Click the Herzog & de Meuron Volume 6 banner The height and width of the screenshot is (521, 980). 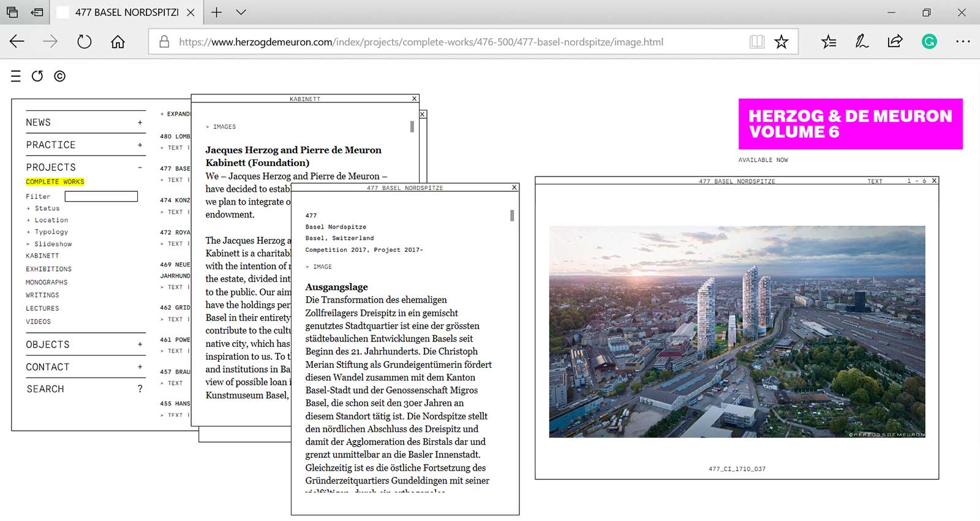(850, 124)
